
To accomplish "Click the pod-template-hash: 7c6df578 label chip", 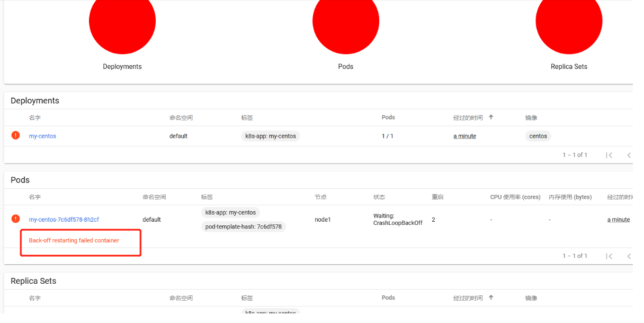I will (x=243, y=226).
